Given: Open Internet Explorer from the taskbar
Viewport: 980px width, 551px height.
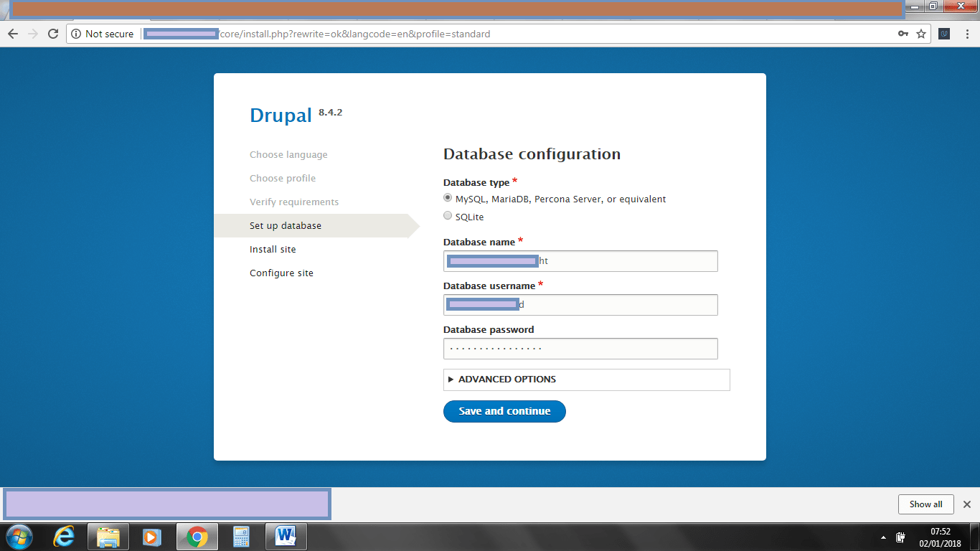Looking at the screenshot, I should click(65, 536).
